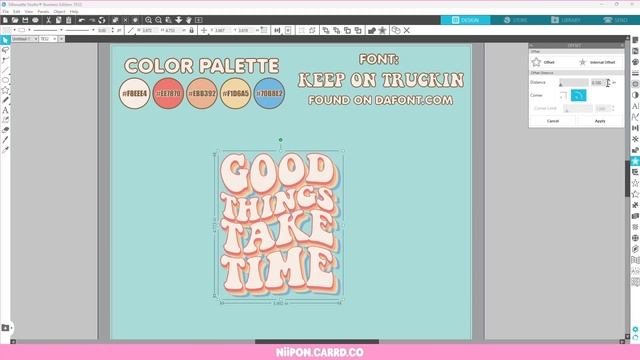Click the green rotation handle above text
This screenshot has height=360, width=640.
[280, 140]
